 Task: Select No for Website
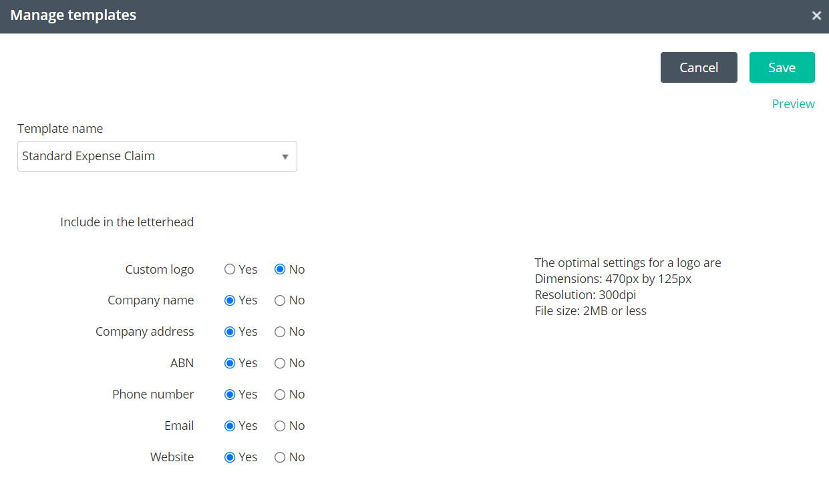(280, 457)
